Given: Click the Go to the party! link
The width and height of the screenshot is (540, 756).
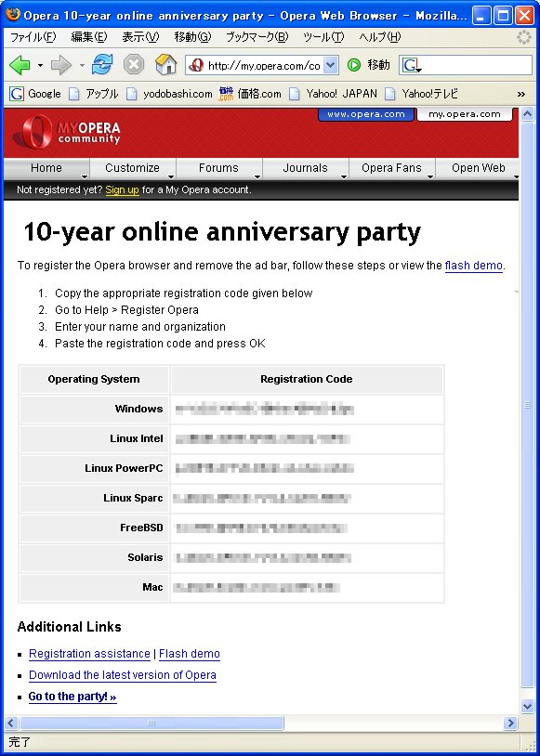Looking at the screenshot, I should pos(72,697).
